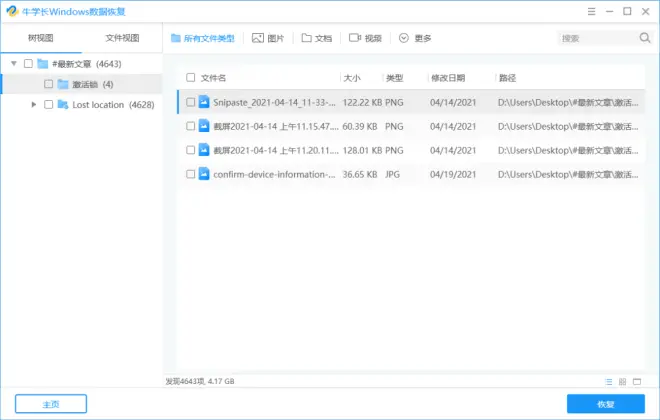
Task: Click the 128.01 KB size cell
Action: pyautogui.click(x=362, y=150)
